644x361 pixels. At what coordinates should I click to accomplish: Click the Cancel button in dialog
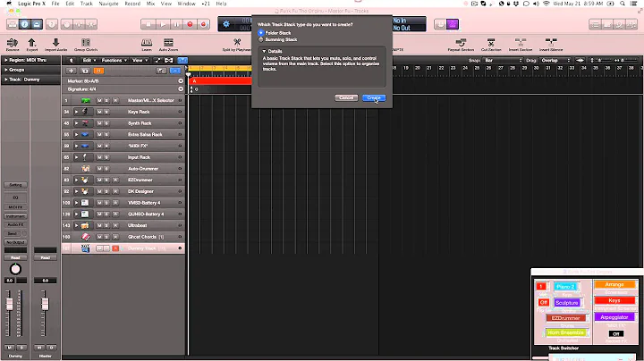346,97
